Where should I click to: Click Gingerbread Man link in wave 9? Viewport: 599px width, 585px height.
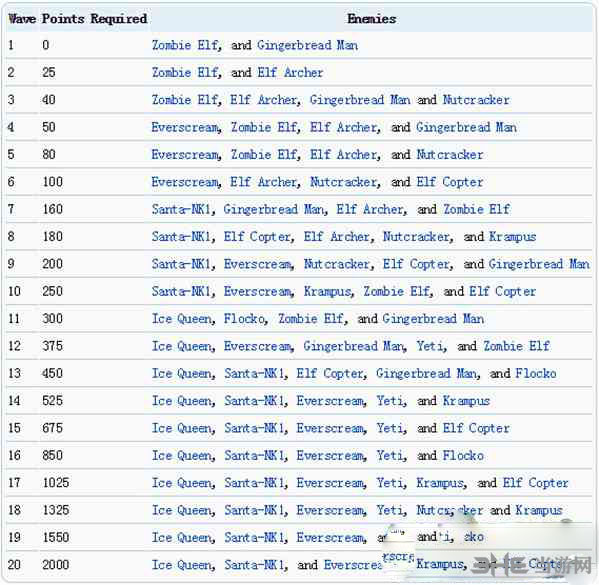(539, 264)
